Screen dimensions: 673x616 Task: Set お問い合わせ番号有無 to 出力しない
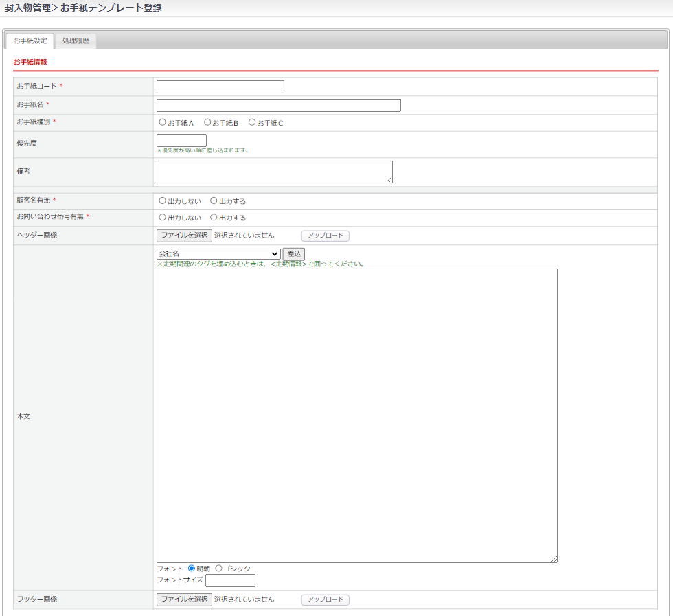click(163, 218)
